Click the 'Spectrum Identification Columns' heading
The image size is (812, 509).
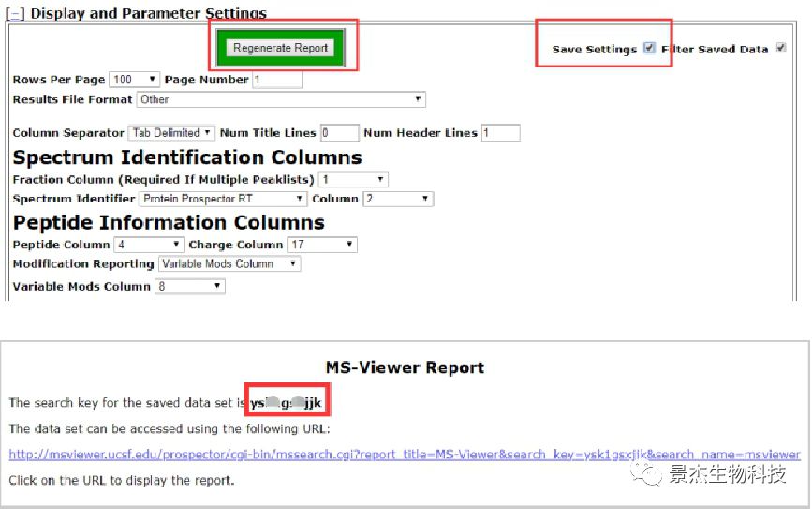point(187,157)
